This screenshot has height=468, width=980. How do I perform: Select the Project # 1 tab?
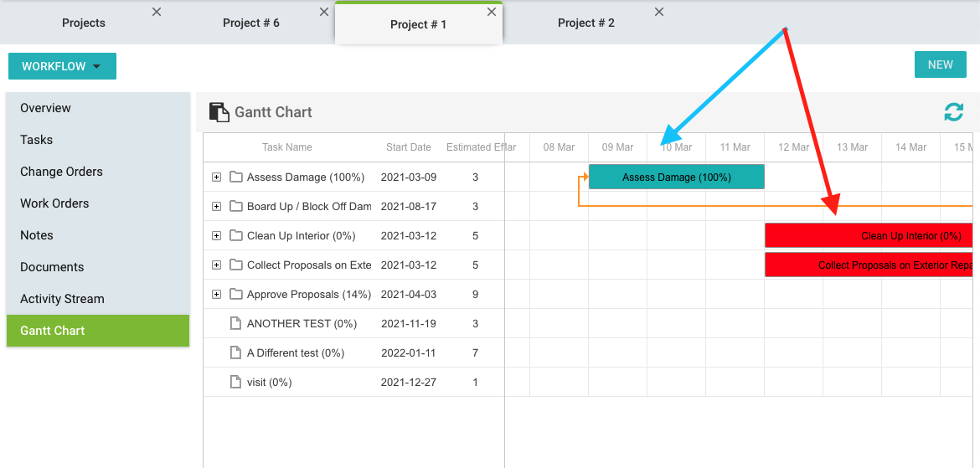tap(419, 25)
